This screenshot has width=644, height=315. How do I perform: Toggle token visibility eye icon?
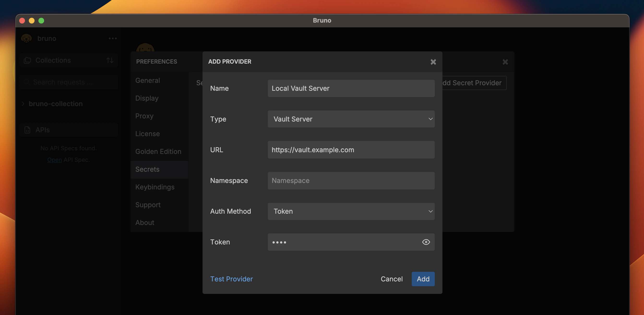coord(426,242)
